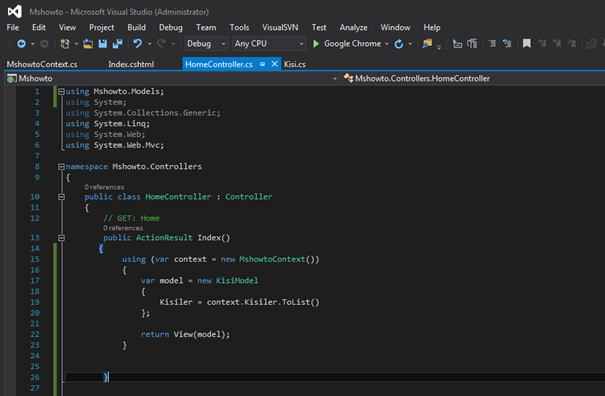
Task: Open the Mshowto.Controllers.HomeController type dropdown
Action: click(x=473, y=78)
